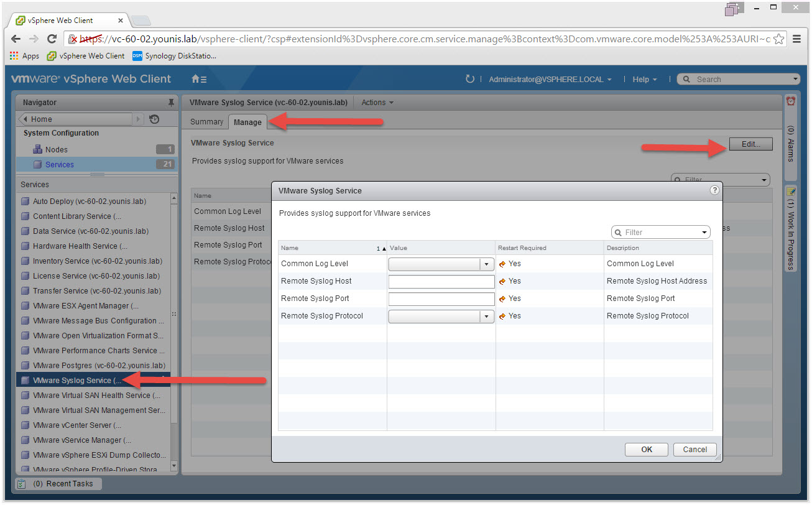Open the Help dropdown menu
The image size is (812, 505).
(645, 80)
